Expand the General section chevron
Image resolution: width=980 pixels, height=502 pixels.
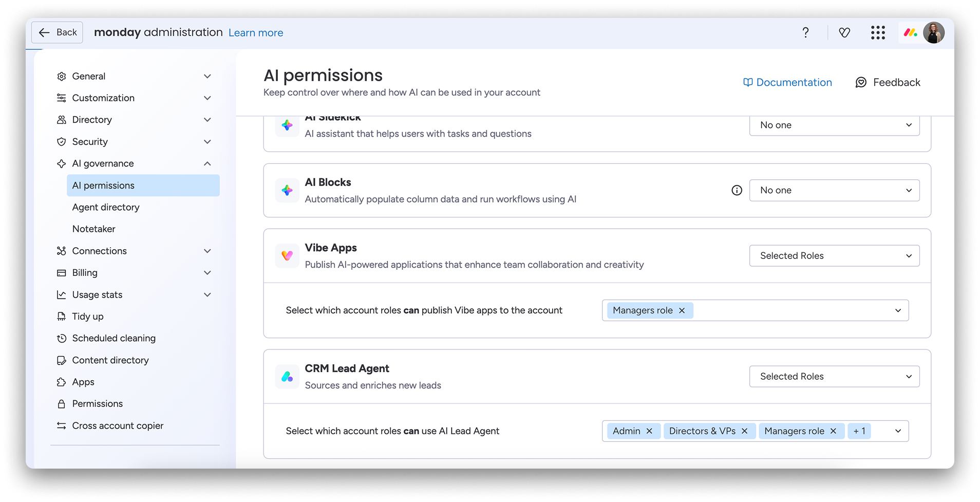(208, 77)
